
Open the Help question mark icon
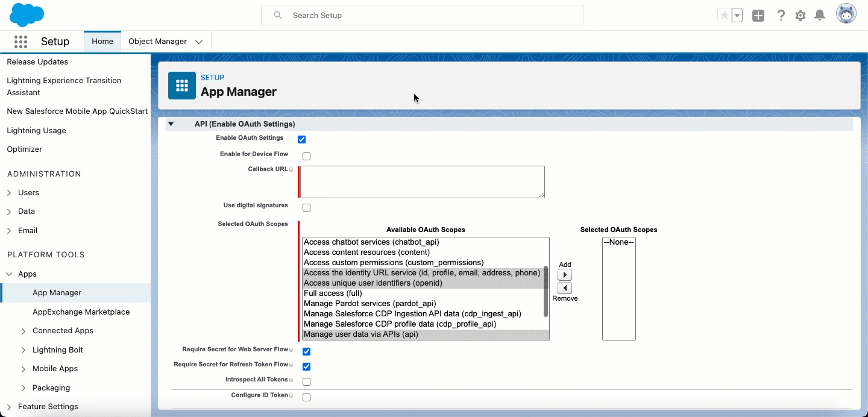click(781, 16)
